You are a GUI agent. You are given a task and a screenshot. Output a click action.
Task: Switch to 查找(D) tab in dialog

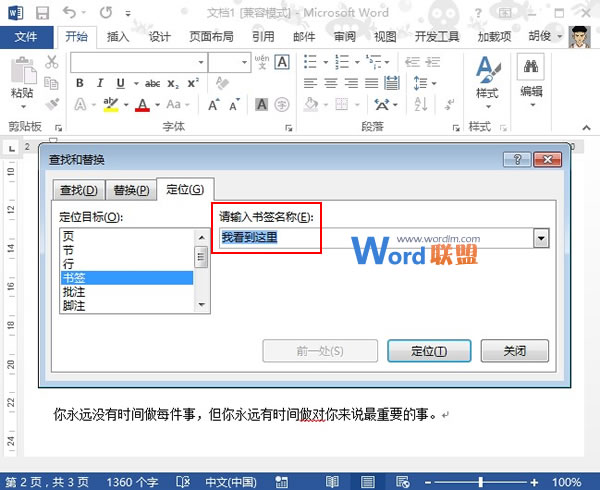[79, 190]
